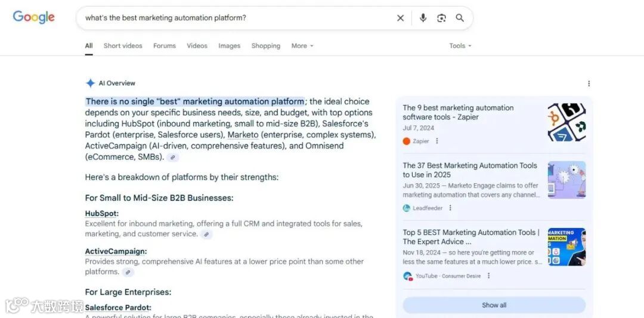
Task: Open the Leadfeeder article gears thumbnail
Action: tap(567, 180)
